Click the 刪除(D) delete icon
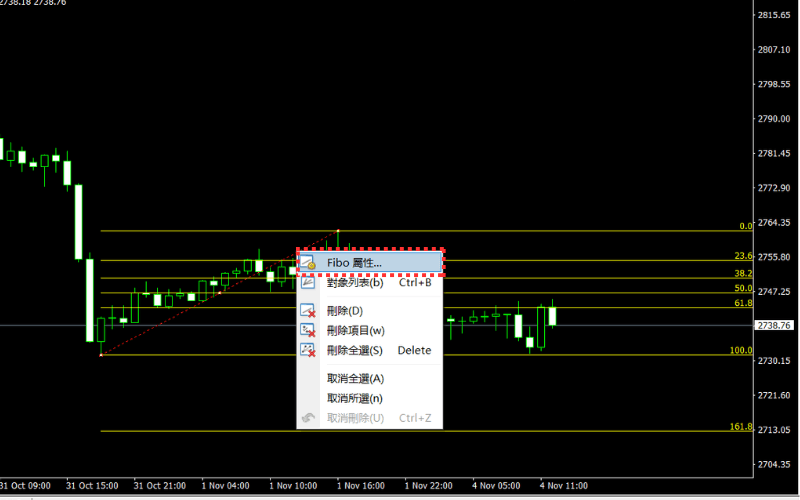Viewport: 800px width, 500px height. pyautogui.click(x=308, y=311)
